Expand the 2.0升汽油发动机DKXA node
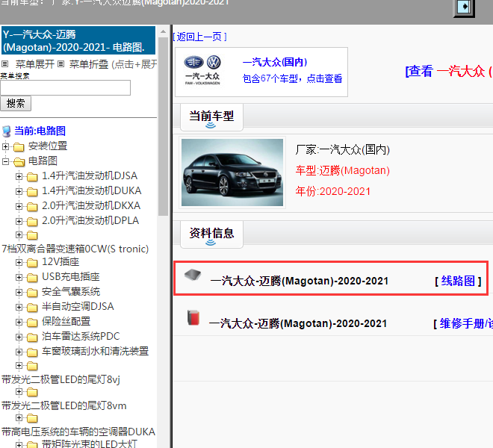Image resolution: width=493 pixels, height=448 pixels. tap(19, 206)
